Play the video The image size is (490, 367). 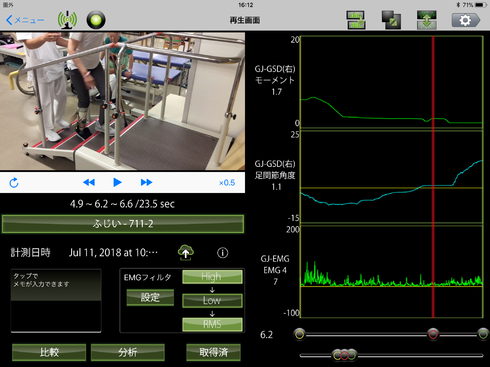[x=117, y=182]
